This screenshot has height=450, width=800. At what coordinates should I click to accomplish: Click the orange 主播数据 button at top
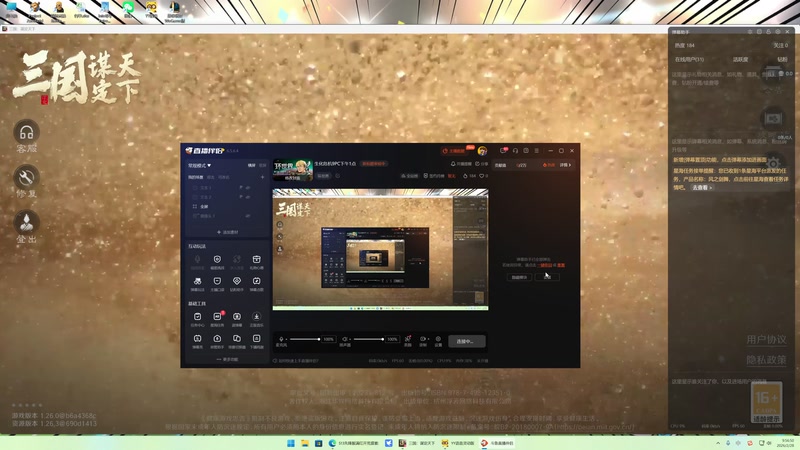coord(454,151)
